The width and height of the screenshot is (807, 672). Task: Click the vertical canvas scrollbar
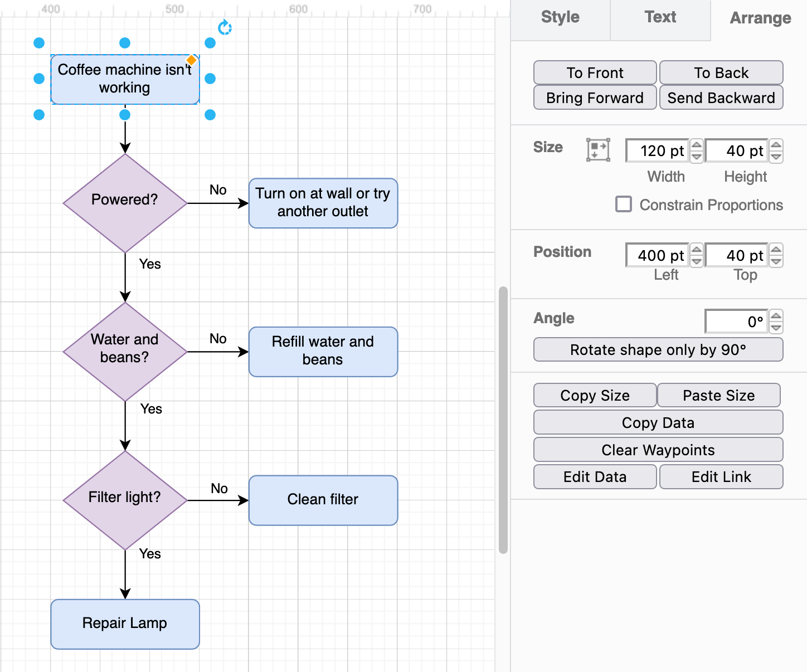502,418
